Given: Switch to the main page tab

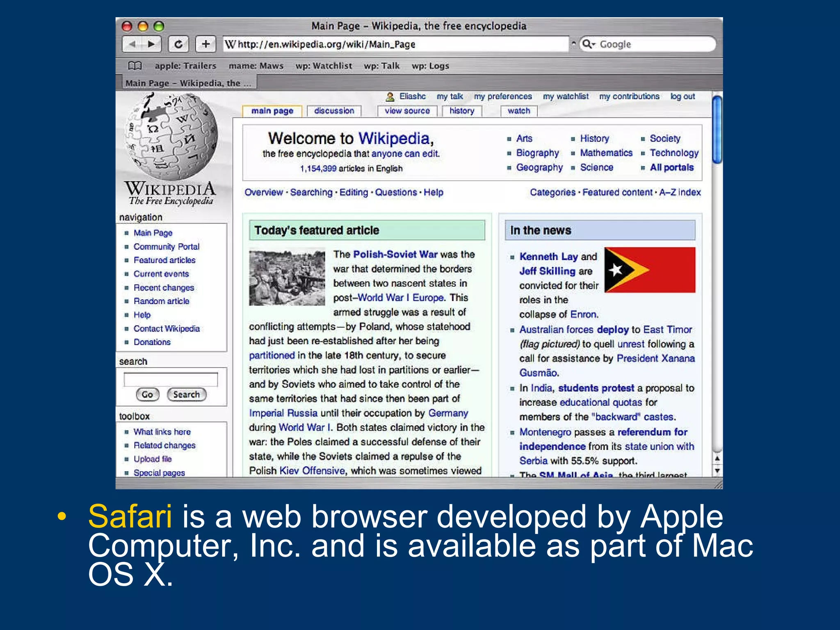Looking at the screenshot, I should (x=272, y=111).
